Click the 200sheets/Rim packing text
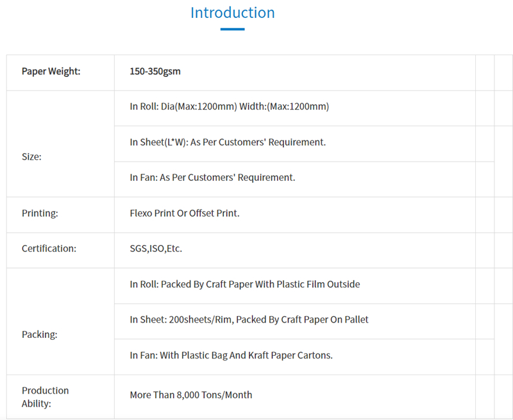Image resolution: width=513 pixels, height=420 pixels. click(x=249, y=319)
